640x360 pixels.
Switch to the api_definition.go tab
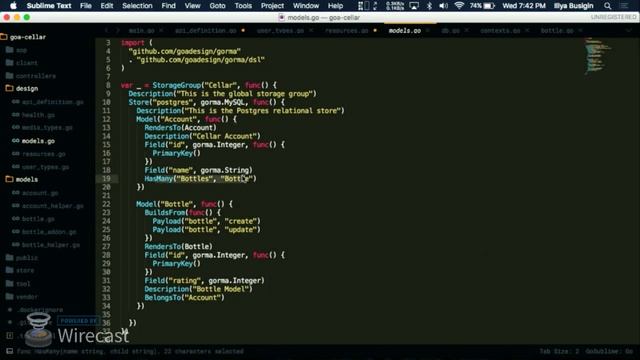pyautogui.click(x=206, y=31)
